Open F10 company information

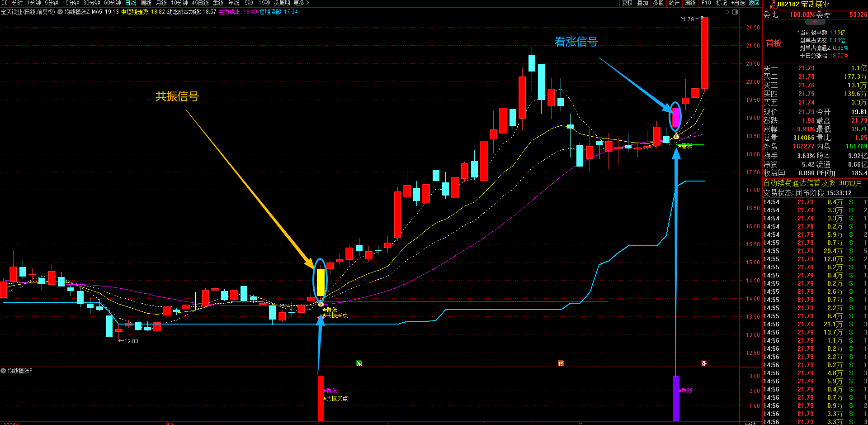coord(706,3)
